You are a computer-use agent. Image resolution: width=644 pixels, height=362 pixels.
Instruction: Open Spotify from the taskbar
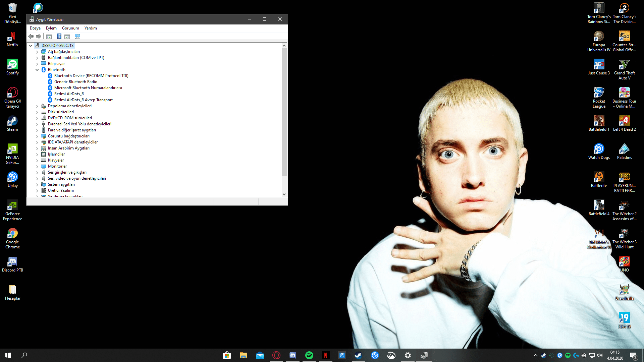[x=309, y=355]
